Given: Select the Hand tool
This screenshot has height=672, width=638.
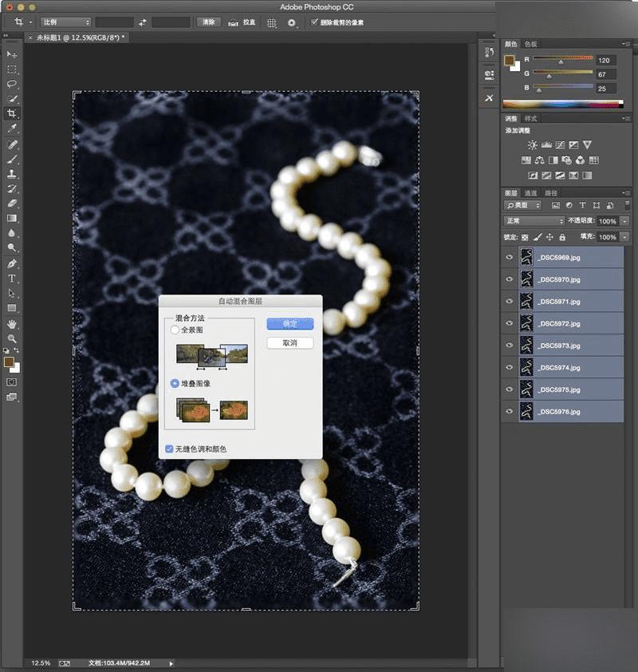Looking at the screenshot, I should 12,323.
